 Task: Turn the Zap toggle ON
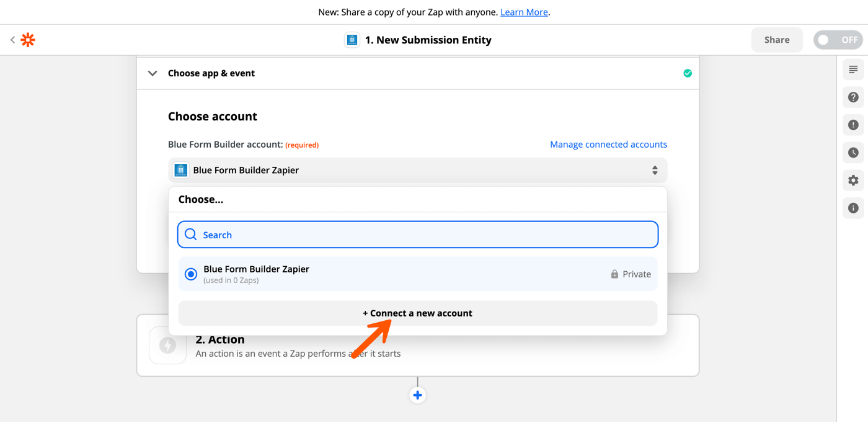coord(838,39)
